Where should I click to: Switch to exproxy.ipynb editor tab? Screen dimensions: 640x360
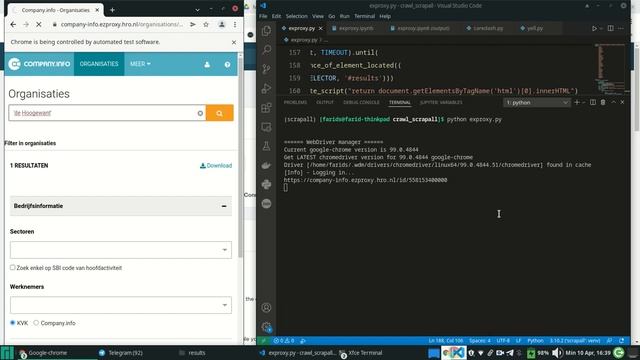[x=356, y=28]
